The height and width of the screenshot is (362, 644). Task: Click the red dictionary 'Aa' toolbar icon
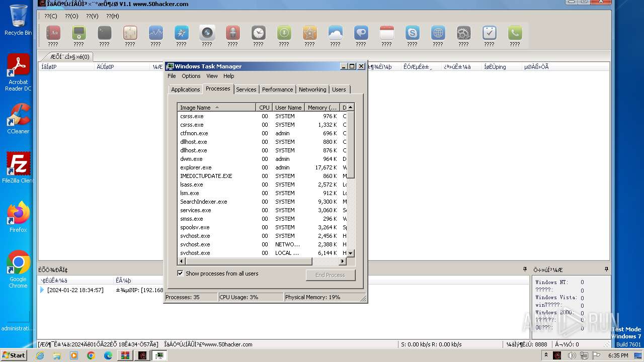click(x=53, y=33)
